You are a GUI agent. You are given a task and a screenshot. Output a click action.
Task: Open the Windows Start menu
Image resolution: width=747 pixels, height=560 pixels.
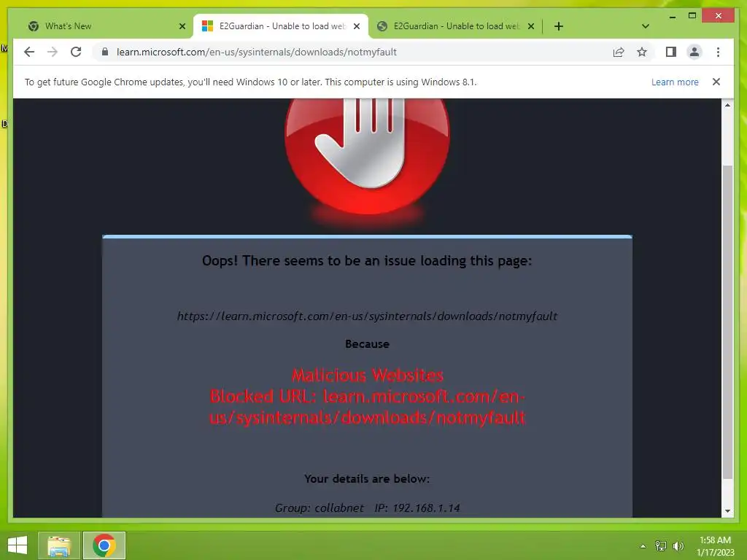(18, 545)
